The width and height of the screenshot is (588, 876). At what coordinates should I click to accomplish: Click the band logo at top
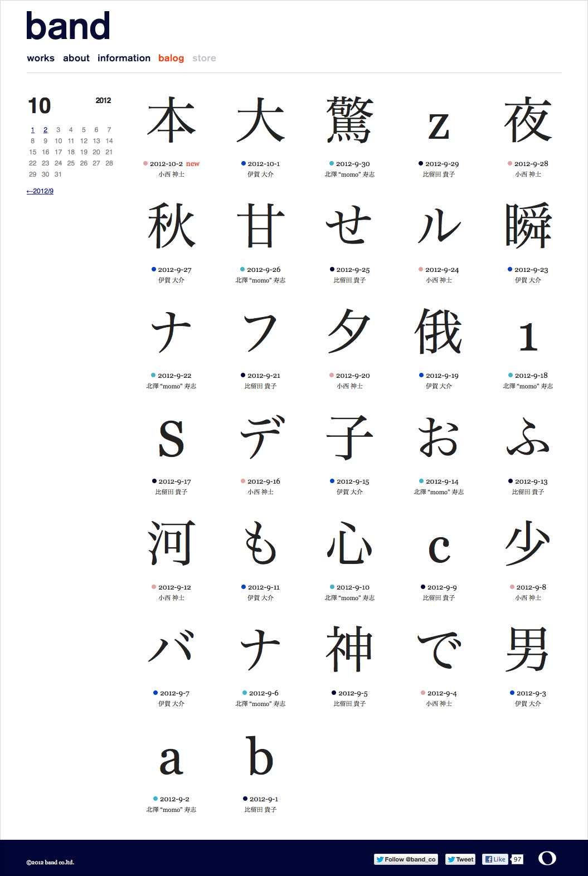68,26
